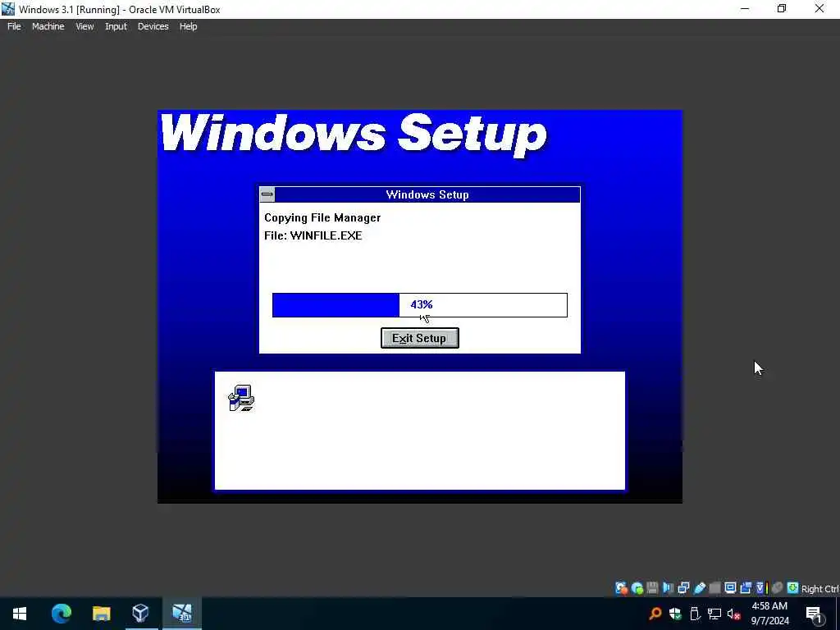
Task: Click the Windows Setup dialog title bar
Action: pos(427,194)
